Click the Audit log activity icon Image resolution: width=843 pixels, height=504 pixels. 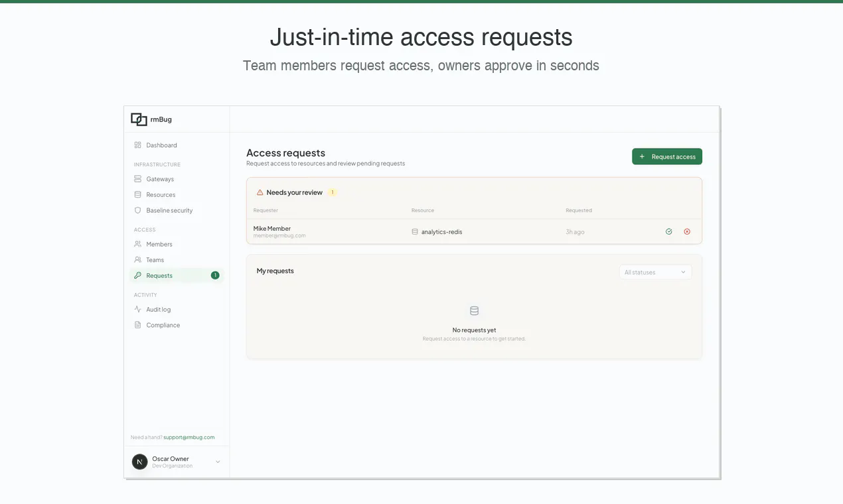tap(137, 309)
